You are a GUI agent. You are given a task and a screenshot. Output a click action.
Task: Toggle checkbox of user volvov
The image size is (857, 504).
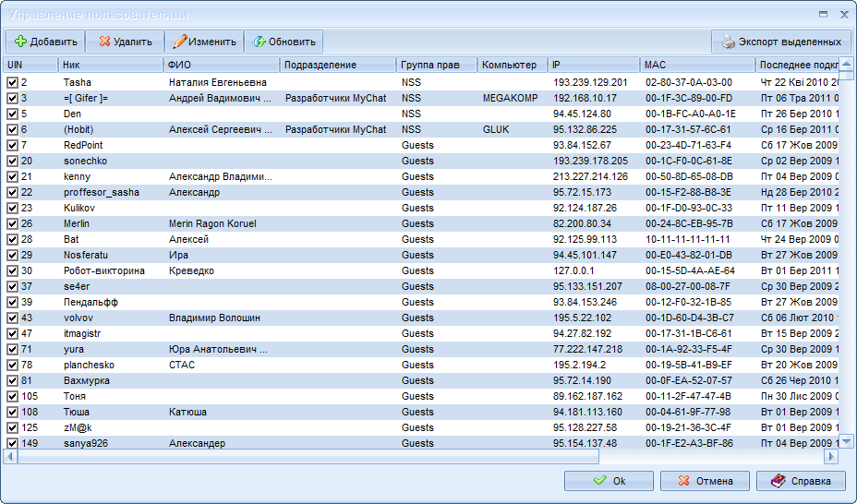pos(12,318)
